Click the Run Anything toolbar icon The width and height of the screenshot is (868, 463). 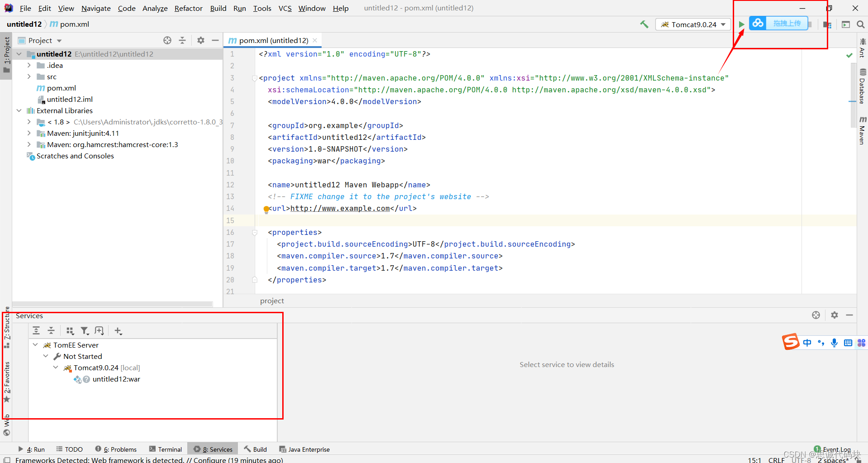[x=846, y=24]
